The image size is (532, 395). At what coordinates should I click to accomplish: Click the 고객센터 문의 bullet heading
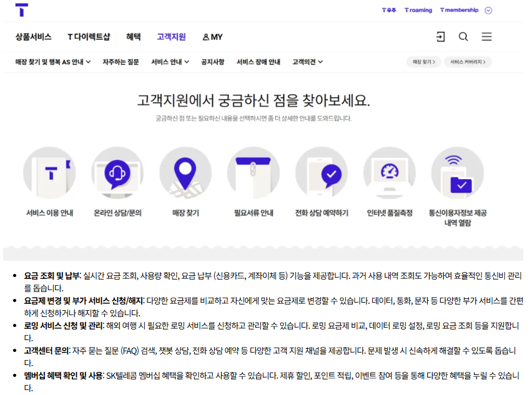46,351
